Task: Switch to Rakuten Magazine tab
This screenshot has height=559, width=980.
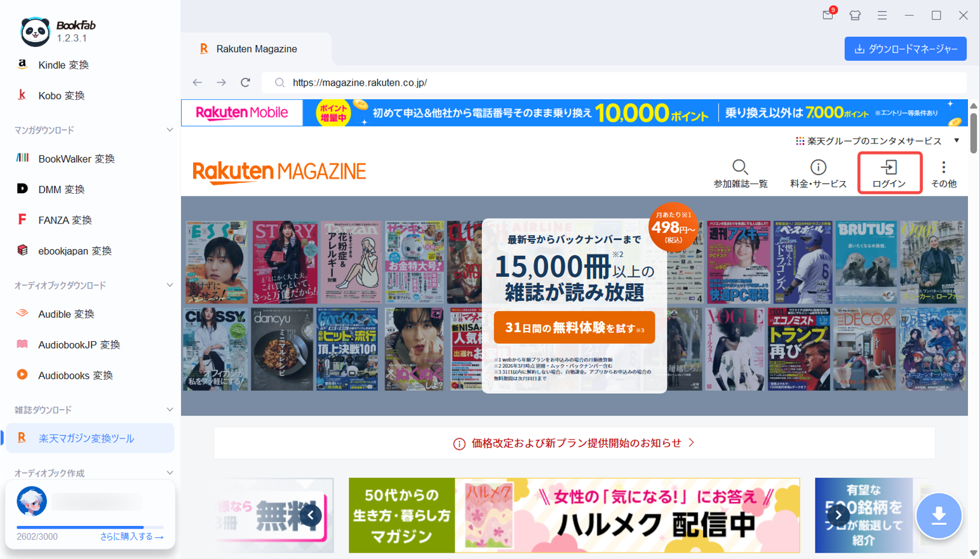Action: 256,49
